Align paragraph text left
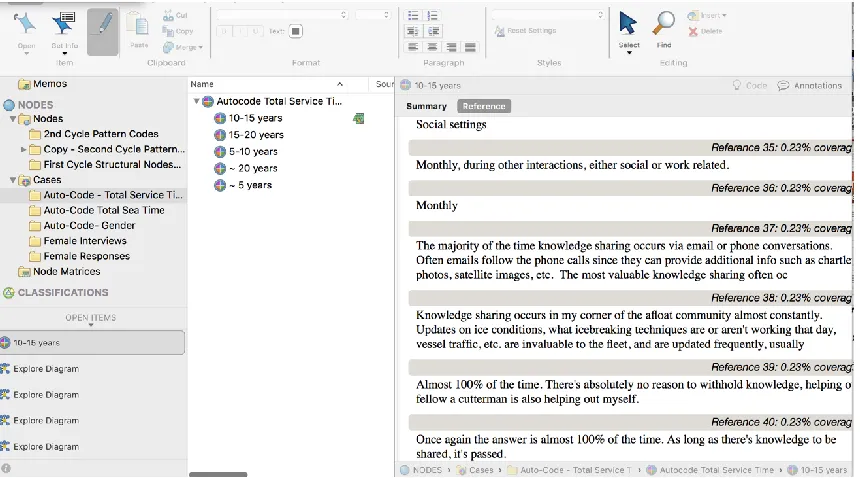 [x=413, y=47]
